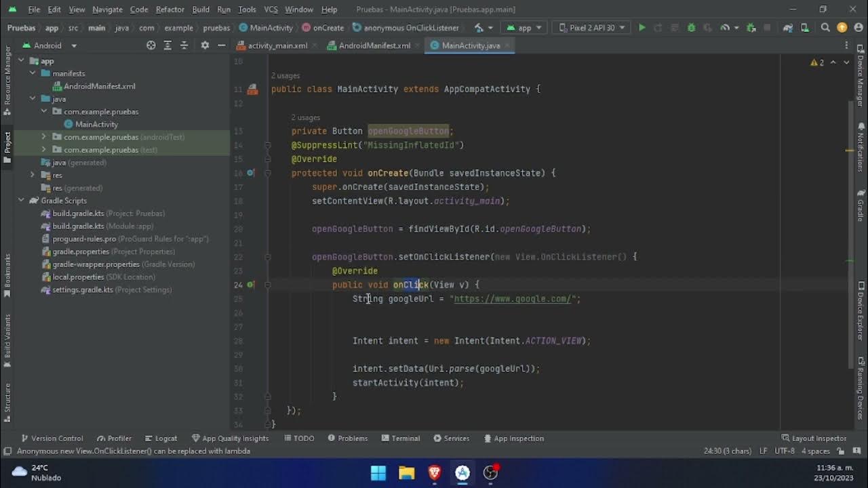868x488 pixels.
Task: Click the warning indicator showing 2
Action: point(817,62)
